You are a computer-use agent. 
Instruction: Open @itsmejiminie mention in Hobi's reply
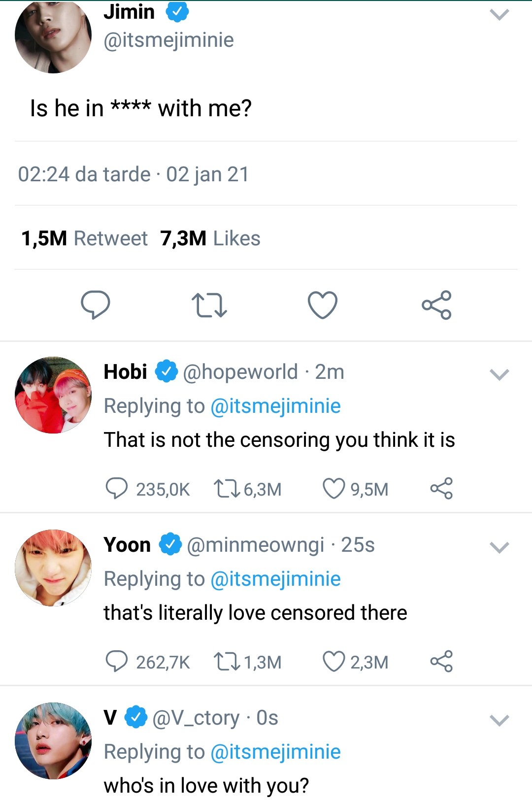(275, 406)
